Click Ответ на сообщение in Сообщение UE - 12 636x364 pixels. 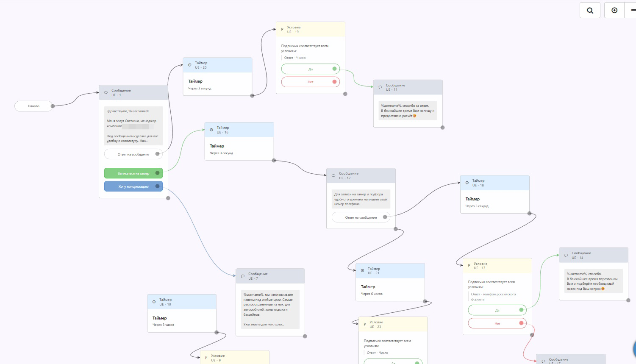pos(361,217)
